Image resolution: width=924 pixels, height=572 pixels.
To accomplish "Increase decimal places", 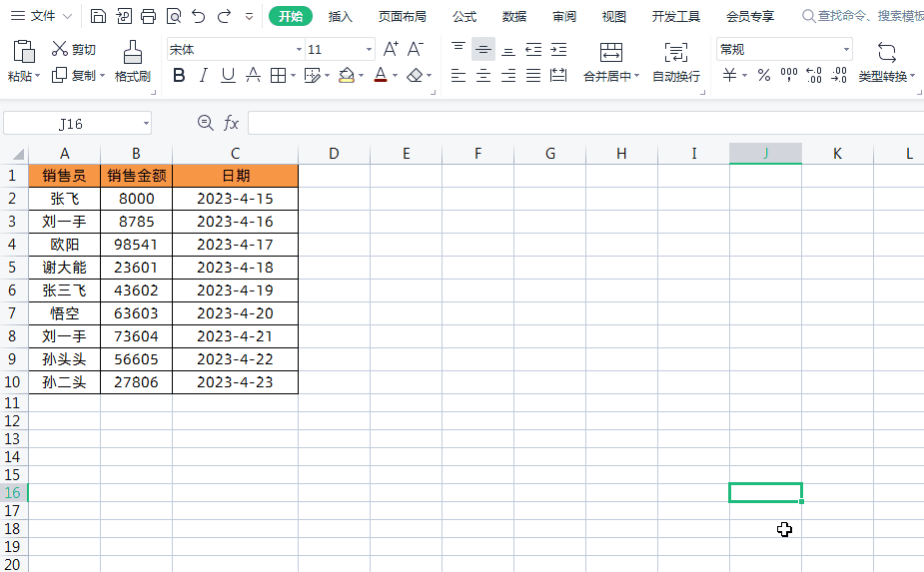I will click(x=814, y=75).
